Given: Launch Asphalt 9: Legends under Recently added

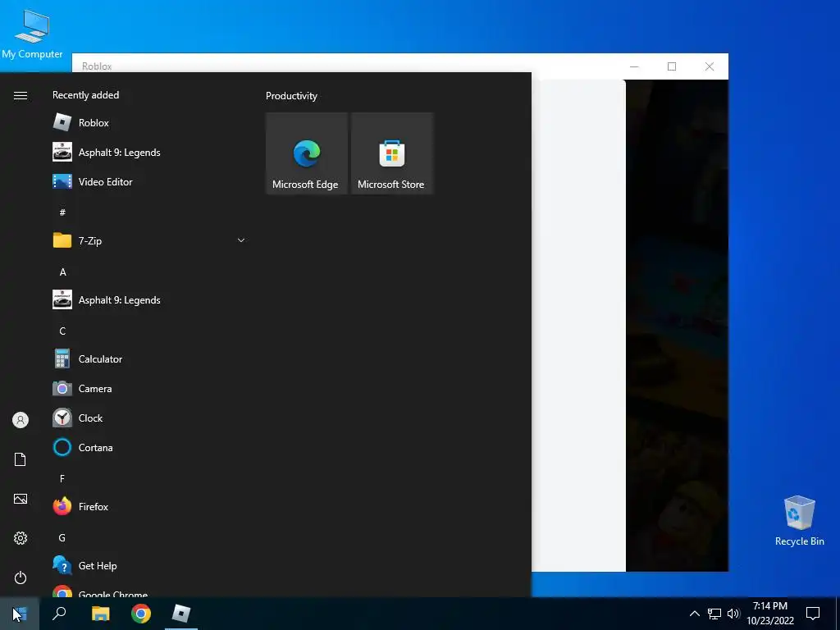Looking at the screenshot, I should click(x=149, y=152).
